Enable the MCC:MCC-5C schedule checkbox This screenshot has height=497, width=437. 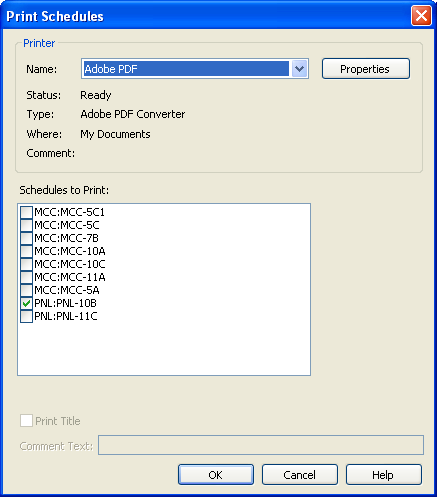tap(26, 225)
